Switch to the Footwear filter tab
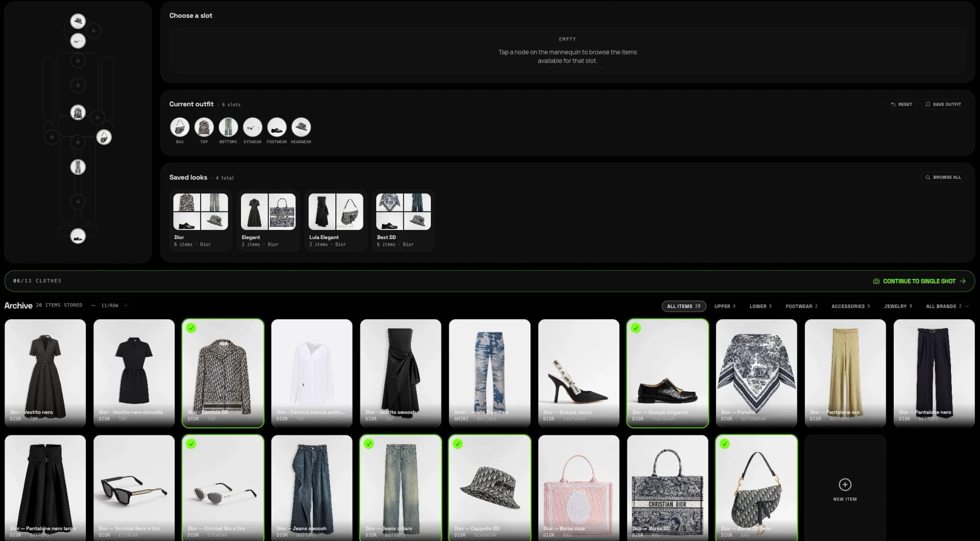The image size is (980, 541). point(801,306)
